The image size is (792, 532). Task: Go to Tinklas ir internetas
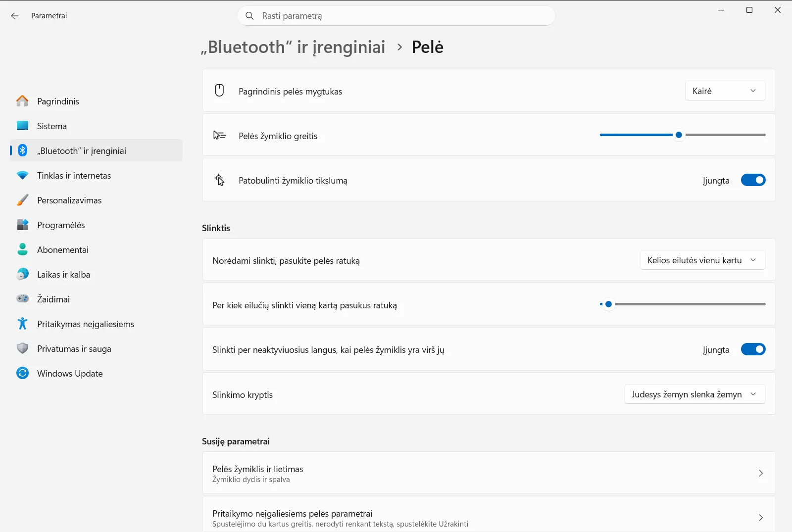tap(96, 175)
